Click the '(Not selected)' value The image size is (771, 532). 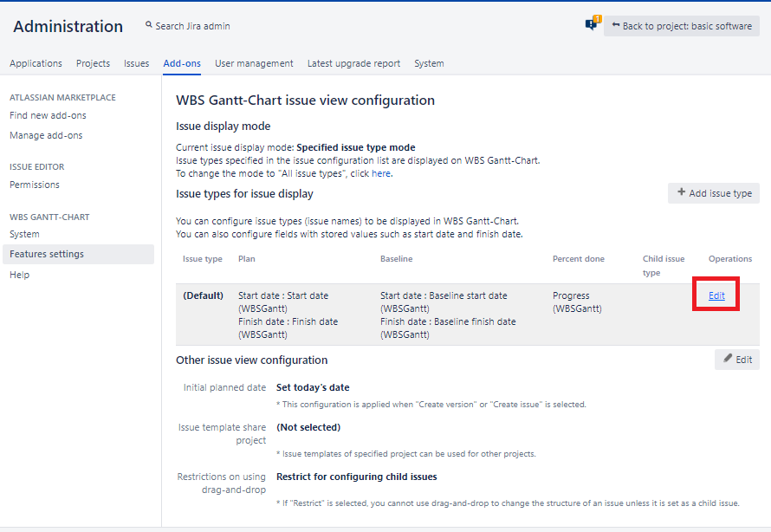(x=308, y=427)
